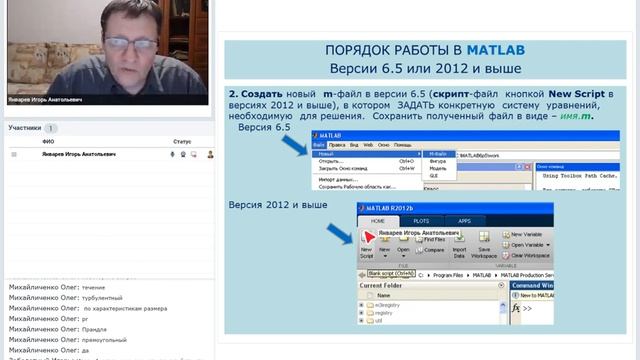The width and height of the screenshot is (640, 360).
Task: Choose GUI in the submenu
Action: pyautogui.click(x=439, y=176)
